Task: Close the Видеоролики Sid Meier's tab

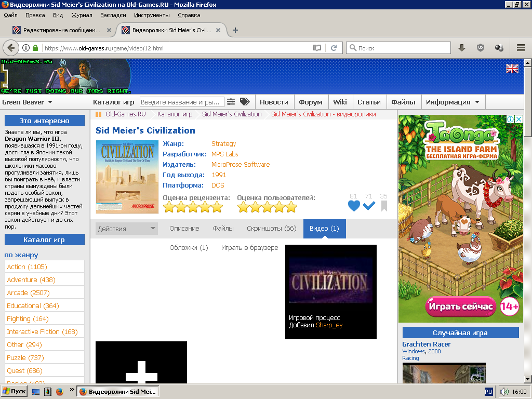Action: click(218, 30)
